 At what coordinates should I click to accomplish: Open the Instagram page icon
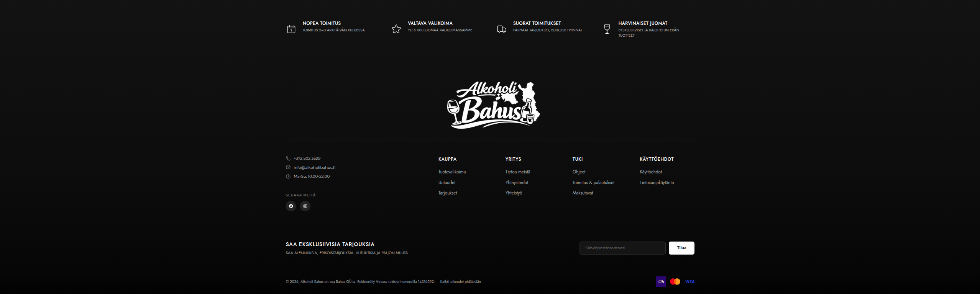305,206
